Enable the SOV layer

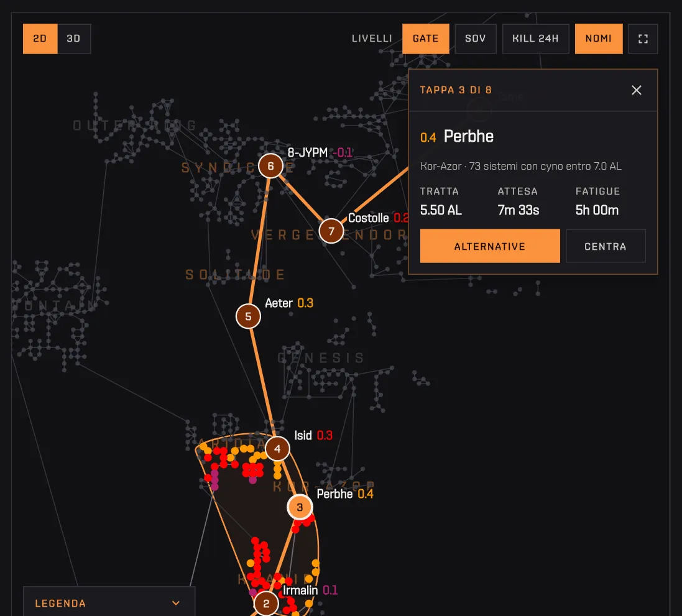coord(476,39)
